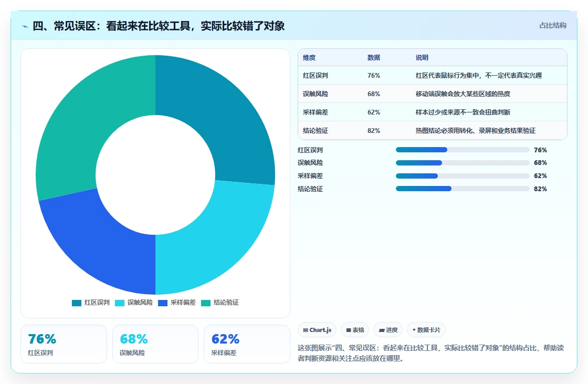Click the 红区误判 progress bar

[x=463, y=150]
